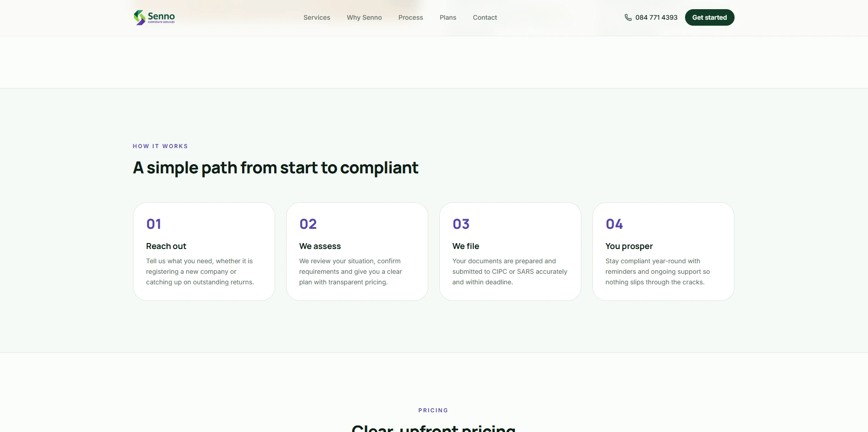868x432 pixels.
Task: Click the Senno logo in the header
Action: [154, 17]
